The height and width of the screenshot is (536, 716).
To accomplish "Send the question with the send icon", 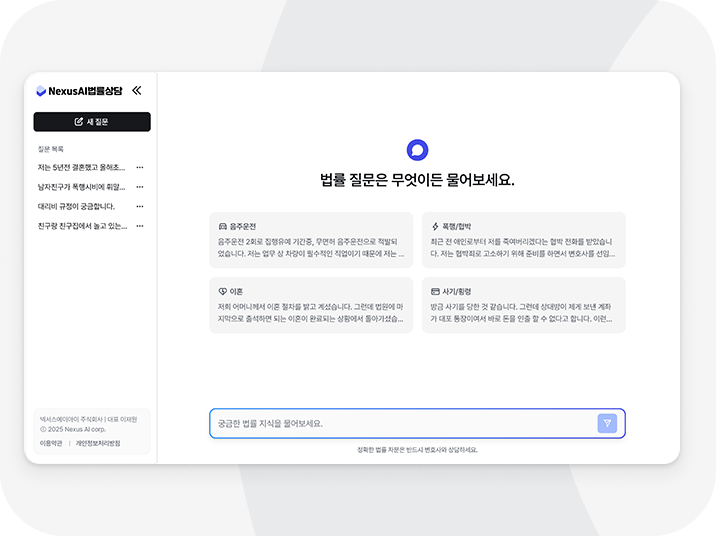I will tap(607, 423).
